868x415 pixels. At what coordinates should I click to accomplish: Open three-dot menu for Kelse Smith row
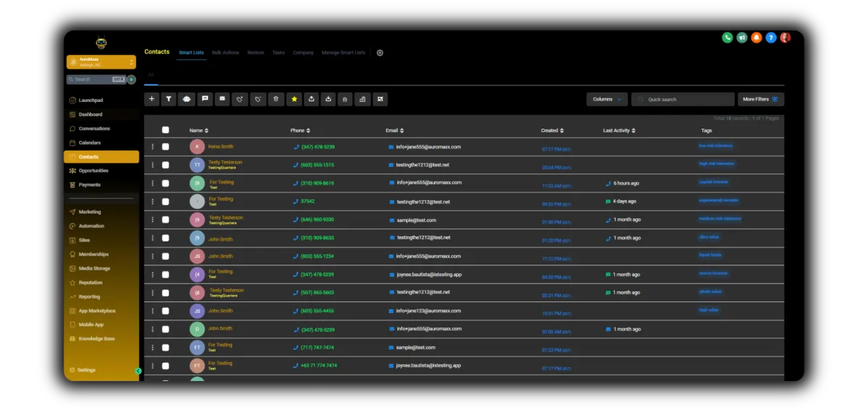click(x=153, y=147)
